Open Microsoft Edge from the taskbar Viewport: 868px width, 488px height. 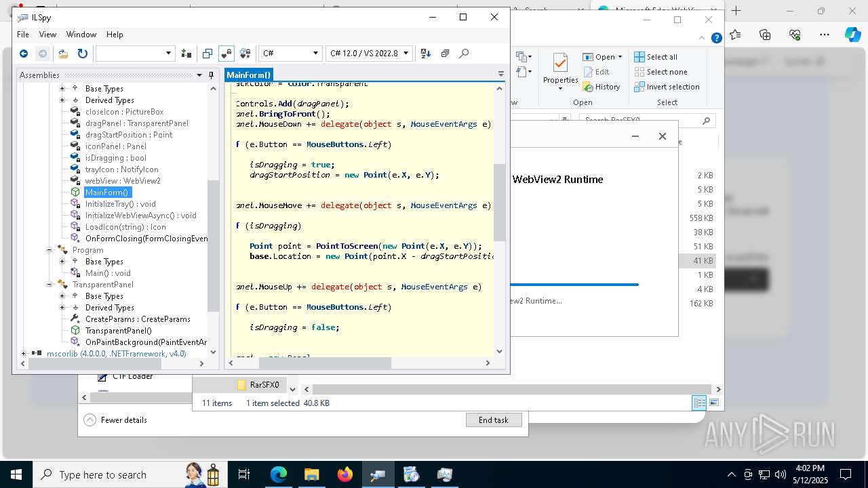tap(279, 474)
